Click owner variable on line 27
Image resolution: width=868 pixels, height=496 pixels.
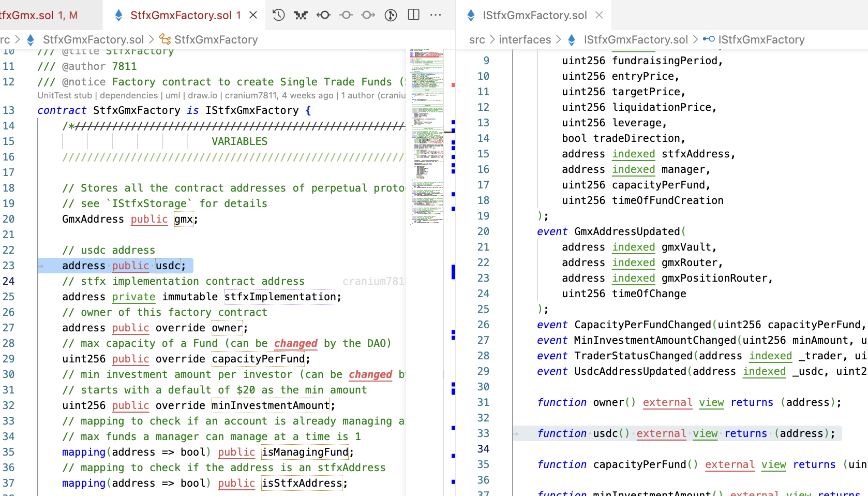[227, 328]
